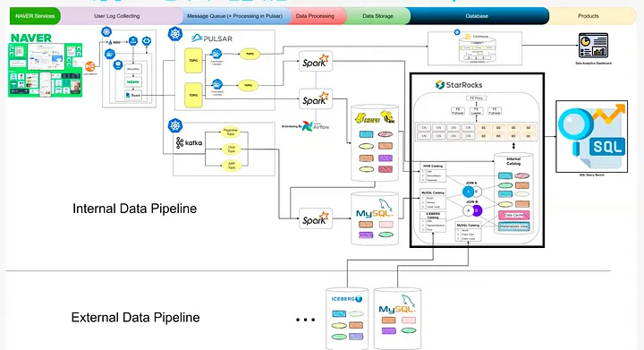Select the blue Materialized view block
The width and height of the screenshot is (644, 350).
click(x=513, y=226)
